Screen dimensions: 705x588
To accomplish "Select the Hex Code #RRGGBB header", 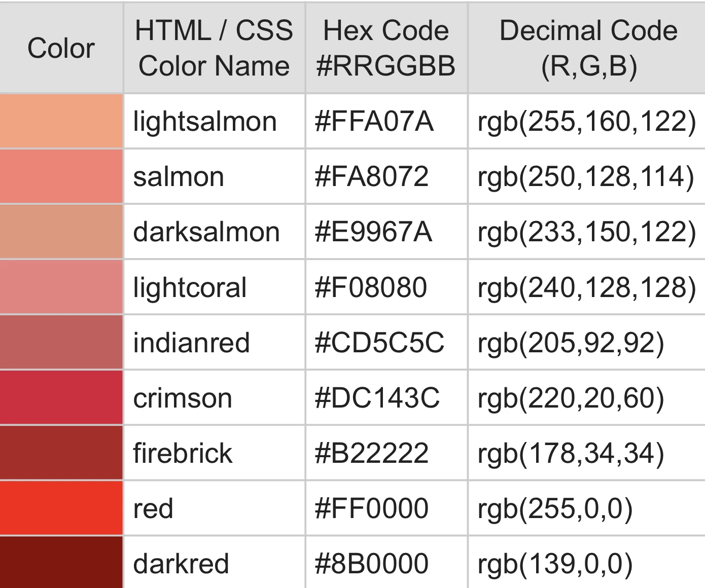I will click(386, 48).
